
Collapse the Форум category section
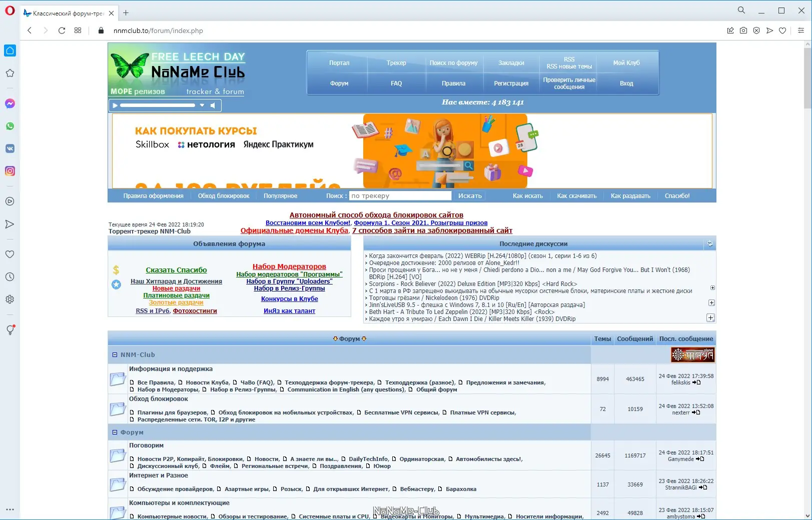click(115, 432)
